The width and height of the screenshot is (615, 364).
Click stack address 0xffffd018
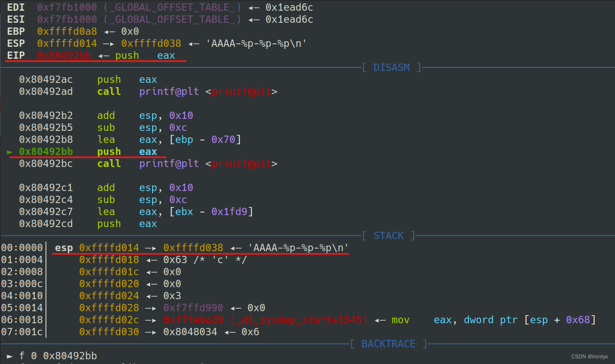pos(109,260)
